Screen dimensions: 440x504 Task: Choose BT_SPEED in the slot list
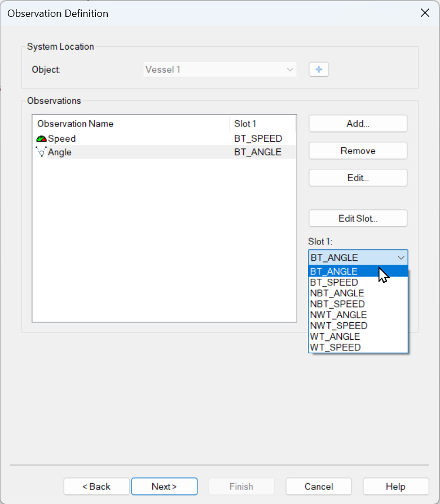(x=333, y=282)
